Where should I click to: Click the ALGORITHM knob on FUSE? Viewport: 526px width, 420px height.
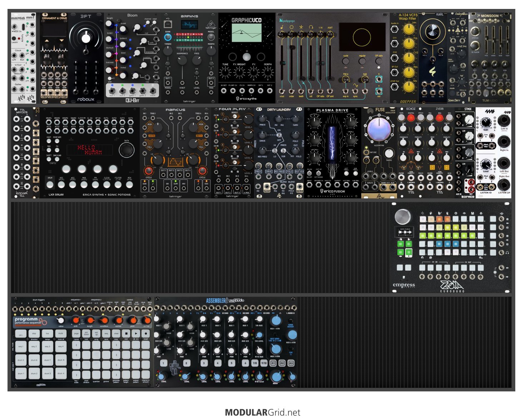point(378,129)
